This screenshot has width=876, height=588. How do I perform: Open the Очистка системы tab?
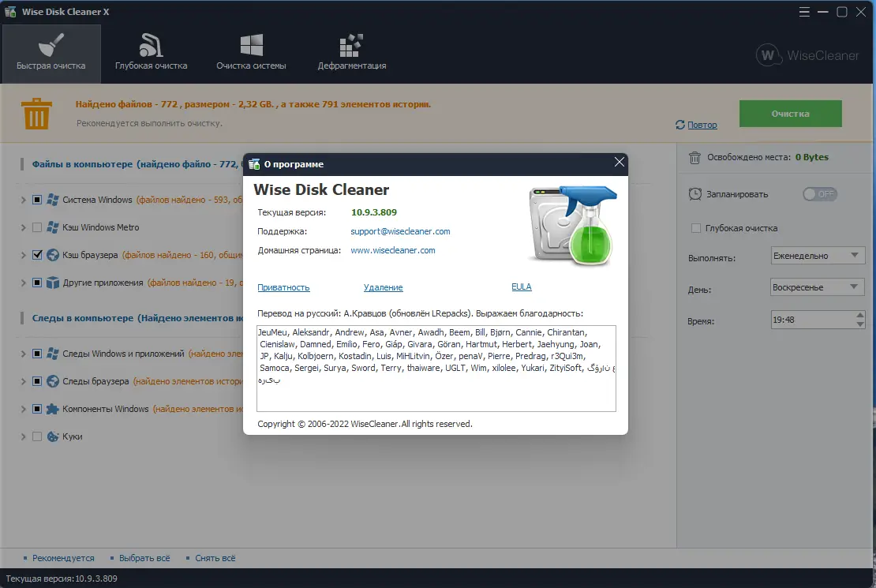coord(251,54)
